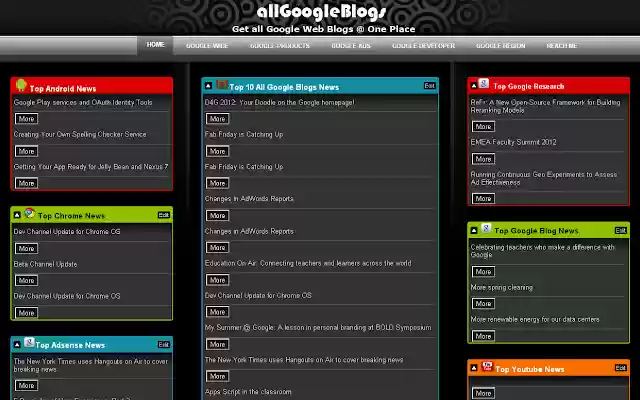Click the icon beside Top Adsense News title
Screen dimensions: 640x400
[x=29, y=342]
